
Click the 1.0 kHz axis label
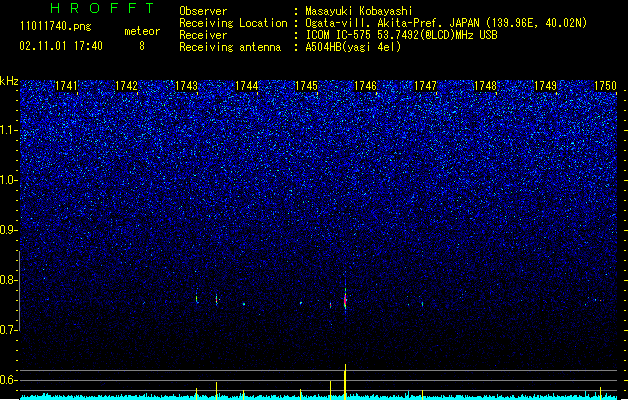click(x=9, y=180)
